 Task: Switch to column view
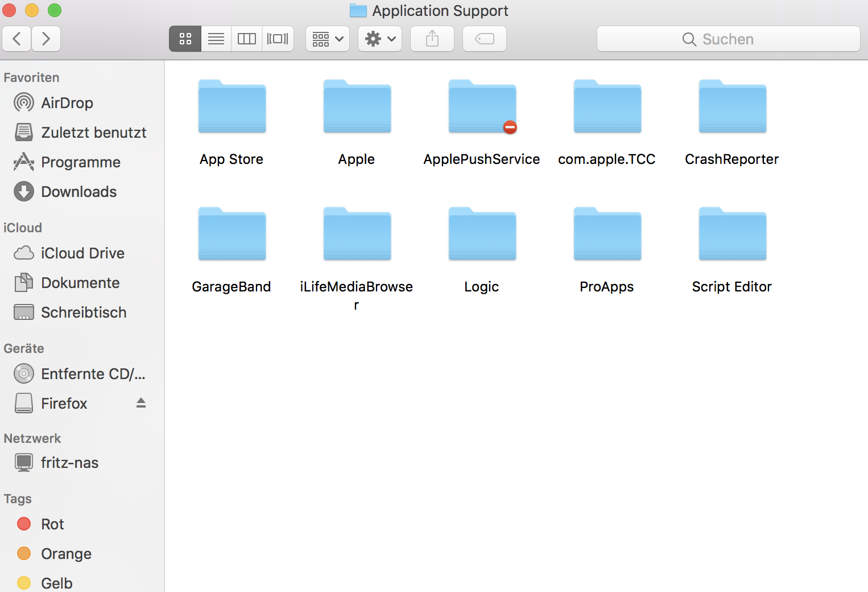[247, 39]
